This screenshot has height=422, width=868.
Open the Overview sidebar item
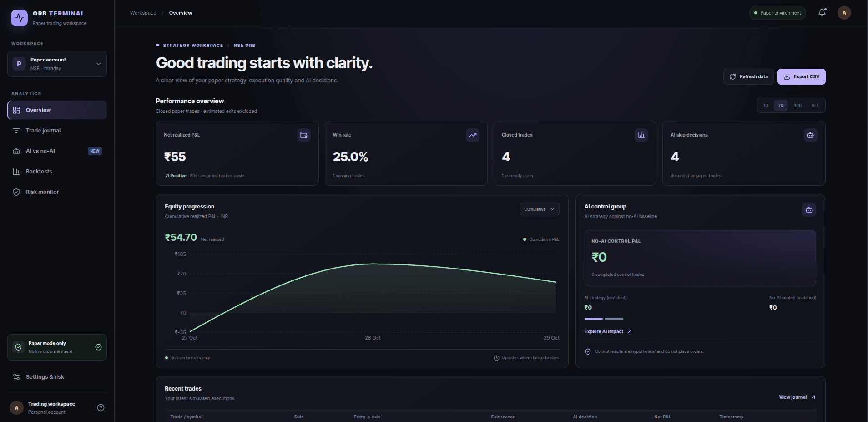(x=57, y=110)
